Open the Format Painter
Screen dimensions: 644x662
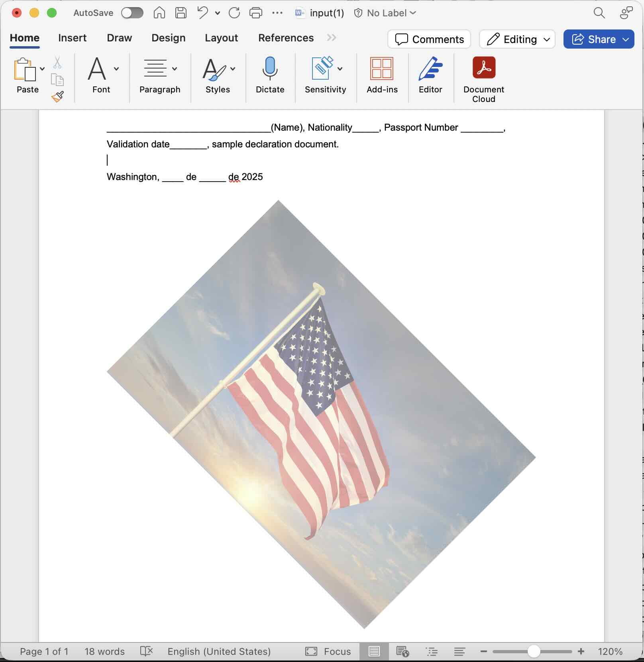[x=57, y=96]
